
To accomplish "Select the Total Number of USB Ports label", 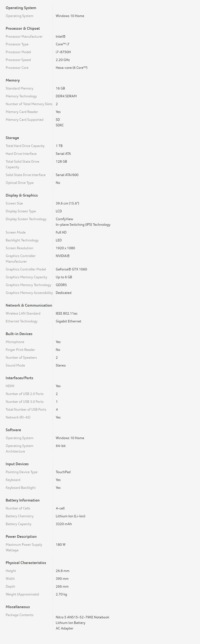I will tap(26, 409).
